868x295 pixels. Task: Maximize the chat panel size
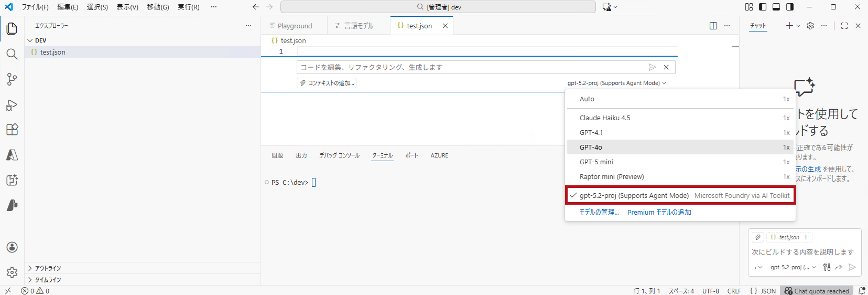(x=844, y=26)
